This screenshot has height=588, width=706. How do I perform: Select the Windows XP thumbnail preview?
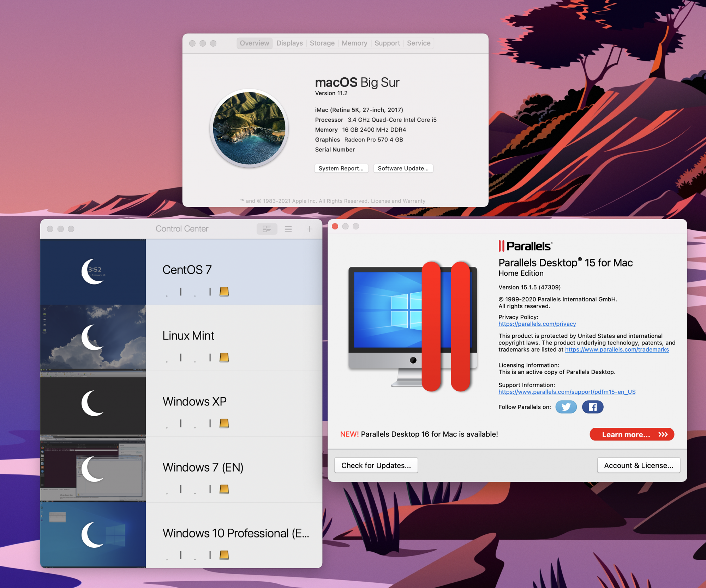point(93,403)
